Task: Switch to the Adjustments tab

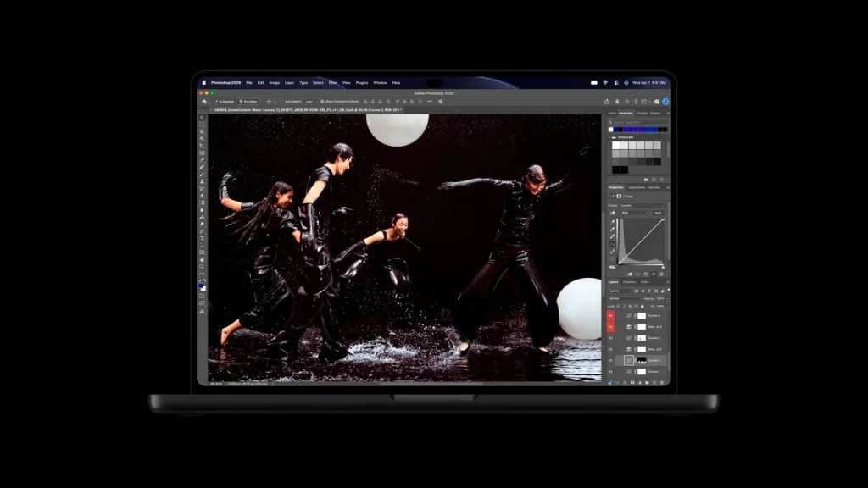Action: click(x=636, y=187)
